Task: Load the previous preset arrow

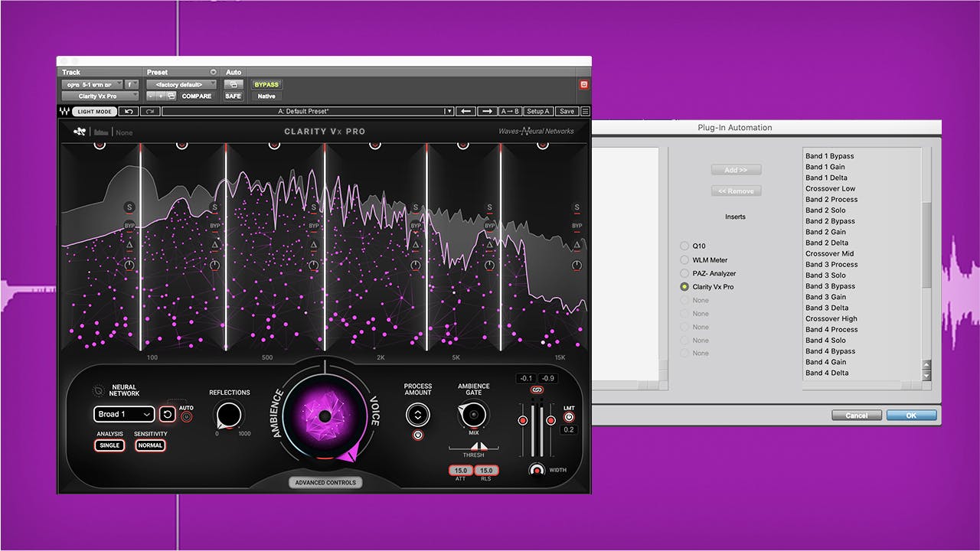Action: [x=465, y=112]
